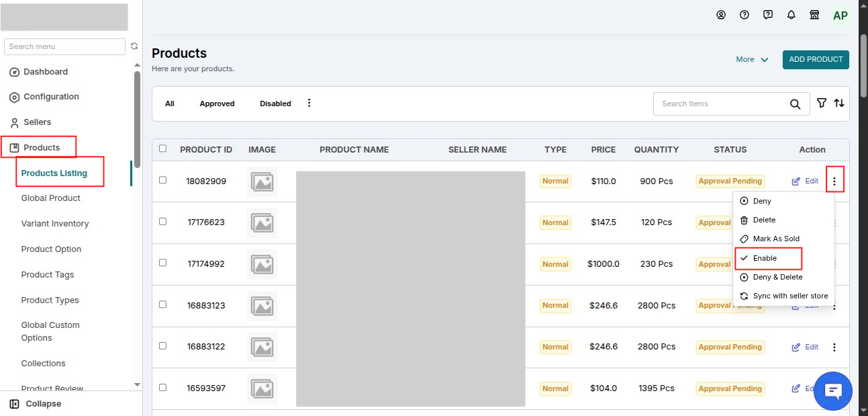868x416 pixels.
Task: Tick the checkbox for product 18082909
Action: pyautogui.click(x=162, y=180)
